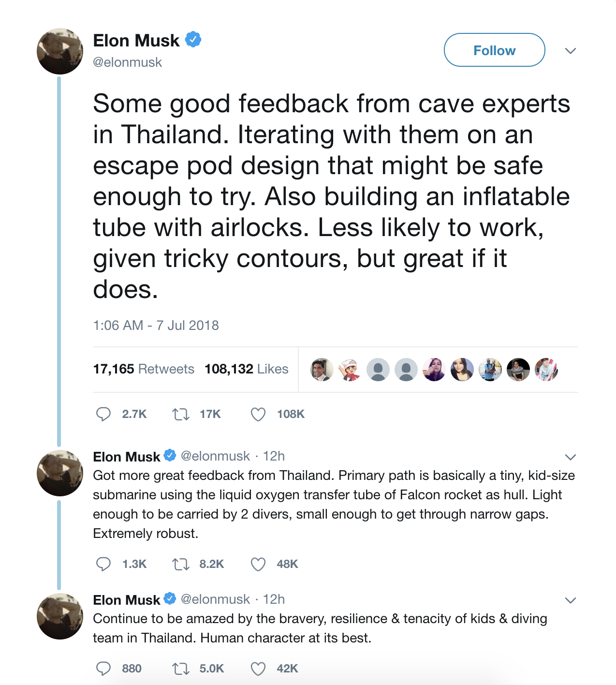Reply to the kid-size submarine tweet
The height and width of the screenshot is (685, 616).
(x=103, y=564)
